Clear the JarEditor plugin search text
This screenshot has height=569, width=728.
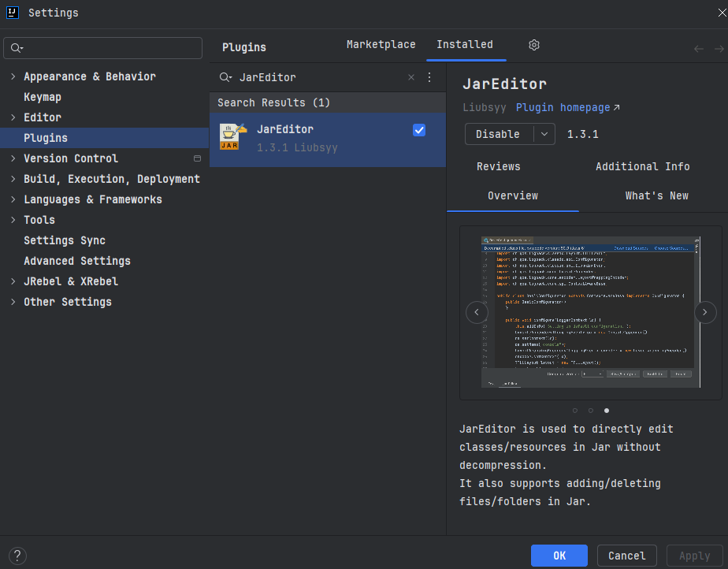(x=410, y=77)
